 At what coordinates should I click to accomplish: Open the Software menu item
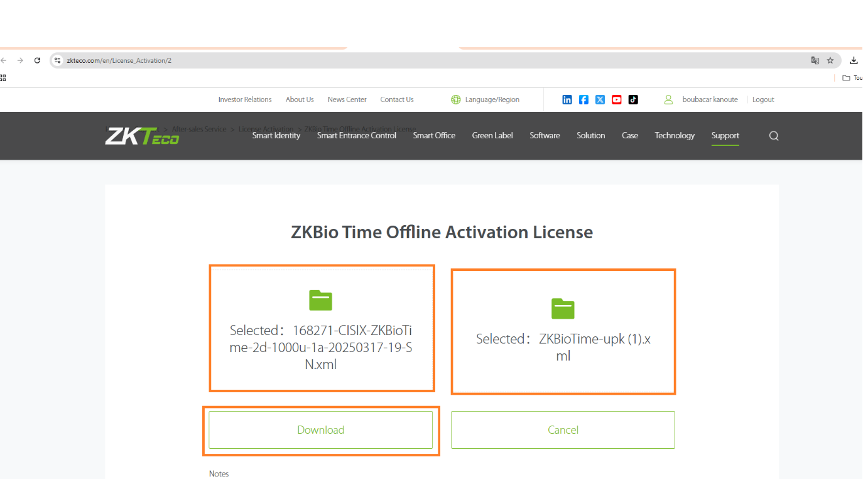pyautogui.click(x=545, y=136)
